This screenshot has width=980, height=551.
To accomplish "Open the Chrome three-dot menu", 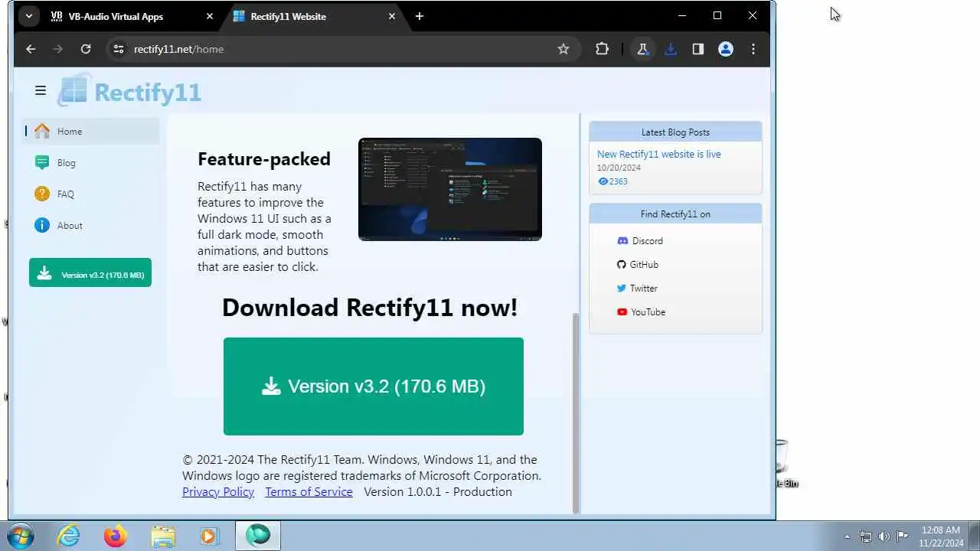I will point(753,49).
